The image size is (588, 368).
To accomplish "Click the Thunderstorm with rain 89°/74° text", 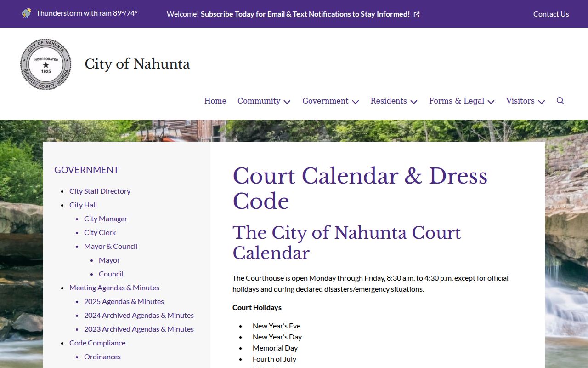I will (87, 13).
